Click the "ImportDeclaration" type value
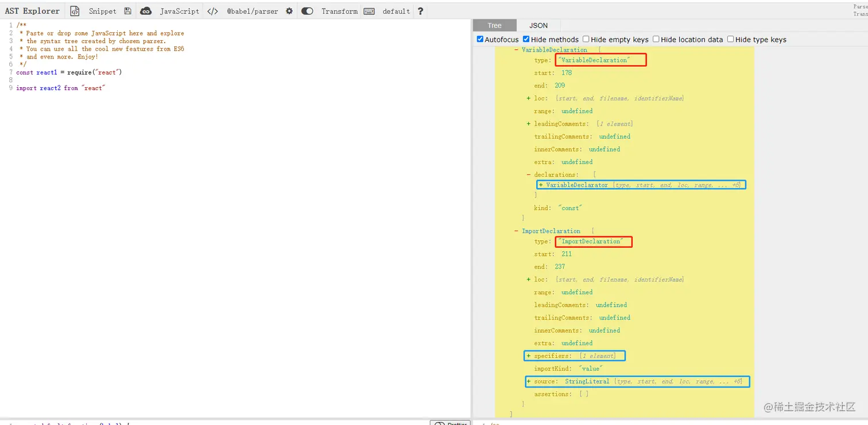The width and height of the screenshot is (868, 425). [x=590, y=241]
